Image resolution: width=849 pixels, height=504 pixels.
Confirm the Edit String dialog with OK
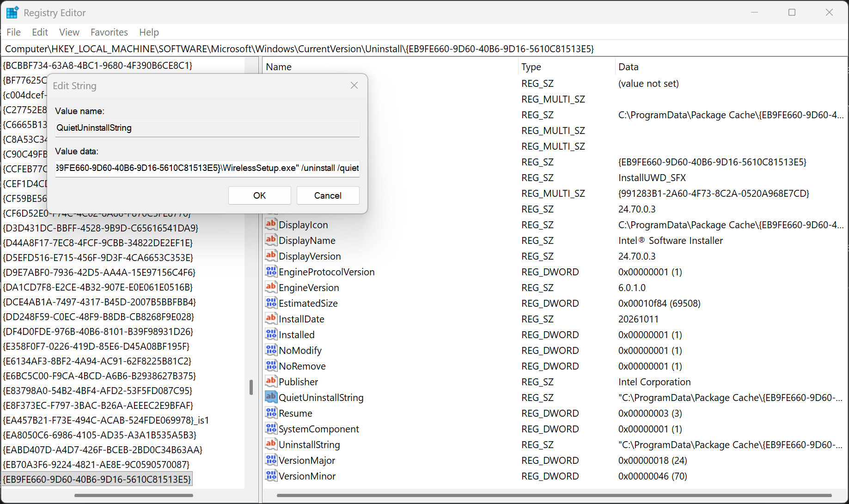(x=260, y=195)
